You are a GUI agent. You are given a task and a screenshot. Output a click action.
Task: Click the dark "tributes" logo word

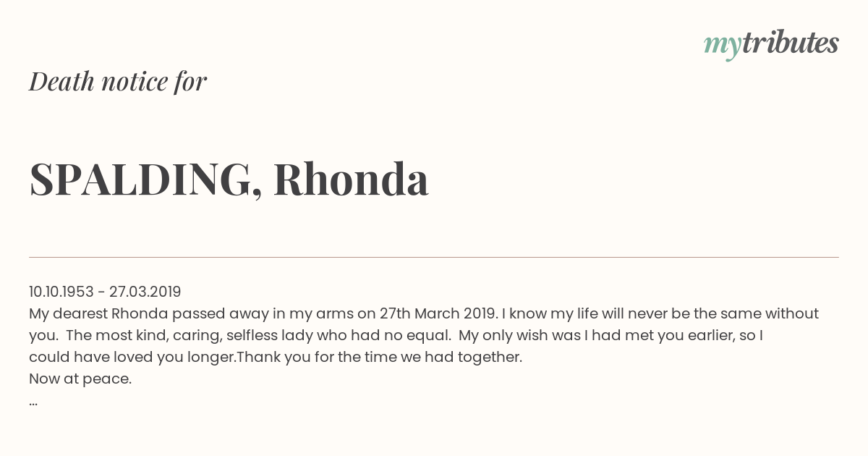coord(790,43)
